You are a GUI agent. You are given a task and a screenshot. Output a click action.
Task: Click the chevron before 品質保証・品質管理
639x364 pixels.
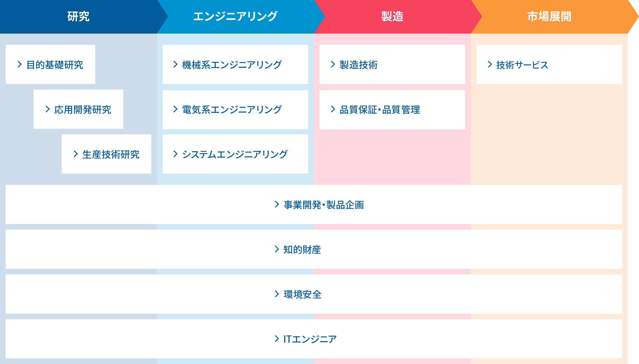pyautogui.click(x=333, y=109)
